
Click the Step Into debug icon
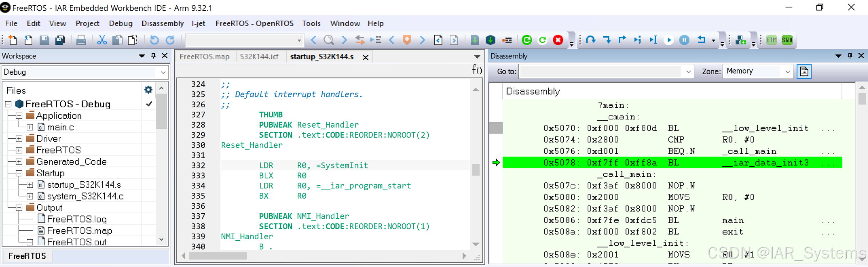(x=607, y=40)
